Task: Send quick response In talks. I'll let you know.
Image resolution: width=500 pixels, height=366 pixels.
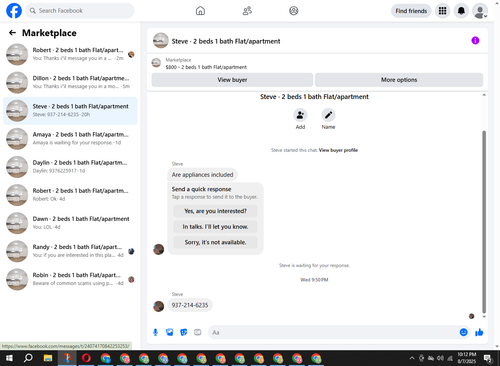Action: tap(215, 227)
